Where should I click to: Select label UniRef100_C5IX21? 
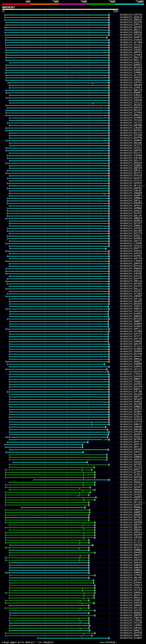point(131,45)
